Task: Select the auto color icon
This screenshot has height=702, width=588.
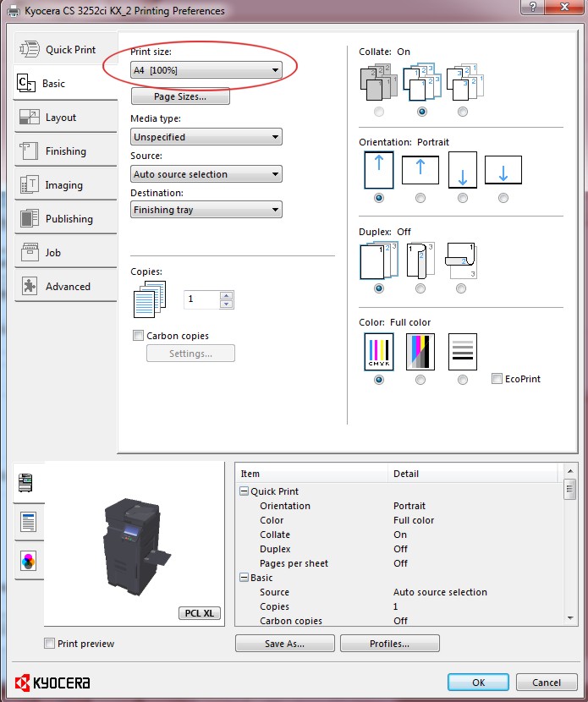Action: 420,352
